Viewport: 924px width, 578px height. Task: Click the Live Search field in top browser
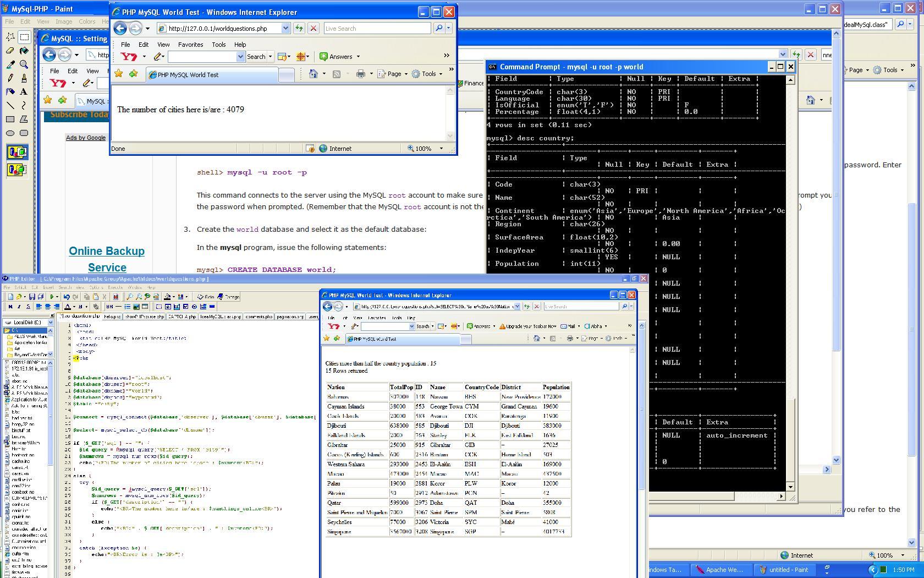[377, 28]
